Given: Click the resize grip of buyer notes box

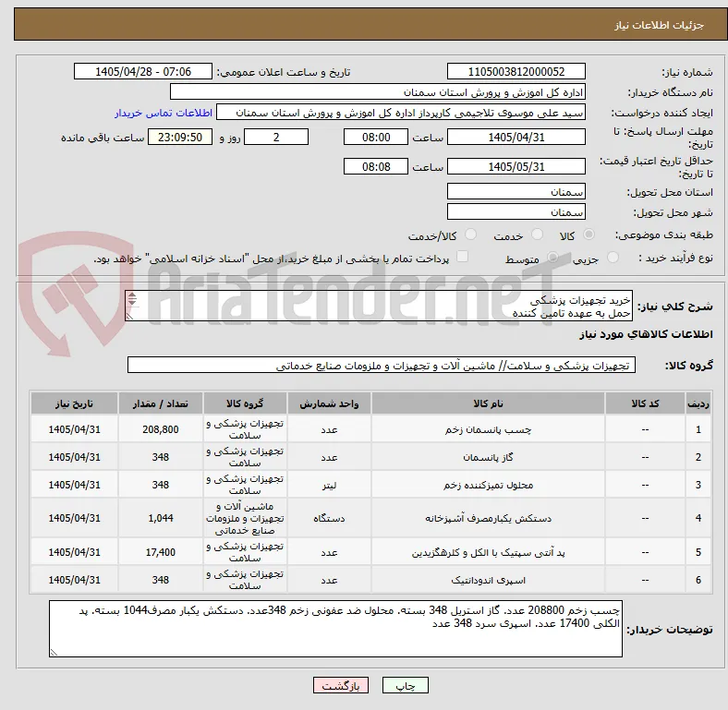Looking at the screenshot, I should (54, 652).
